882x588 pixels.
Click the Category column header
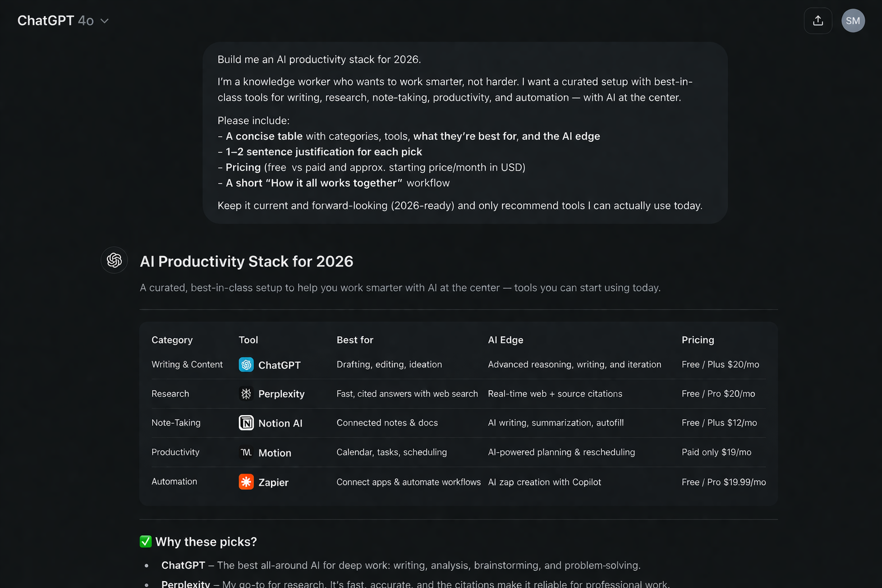pos(172,340)
